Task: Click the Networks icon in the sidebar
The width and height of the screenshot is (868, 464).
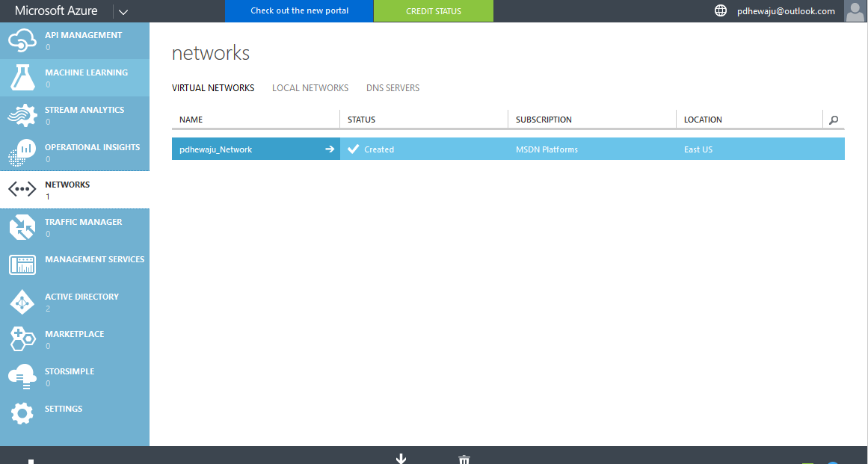Action: pyautogui.click(x=22, y=190)
